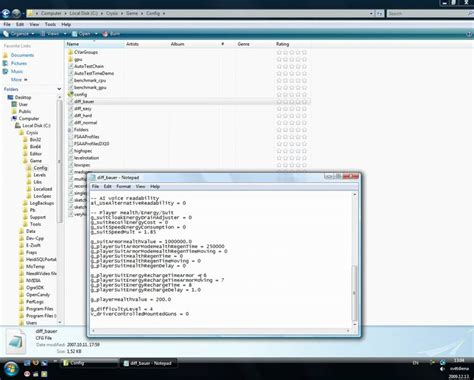Click the diff_bauer CFG file preview thumbnail
This screenshot has height=380, width=474.
click(x=16, y=341)
